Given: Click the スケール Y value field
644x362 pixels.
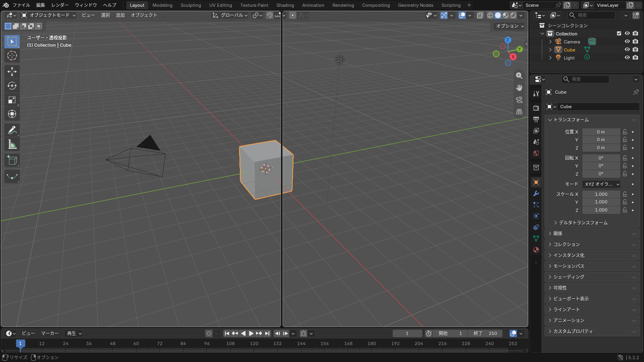Looking at the screenshot, I should [x=601, y=202].
